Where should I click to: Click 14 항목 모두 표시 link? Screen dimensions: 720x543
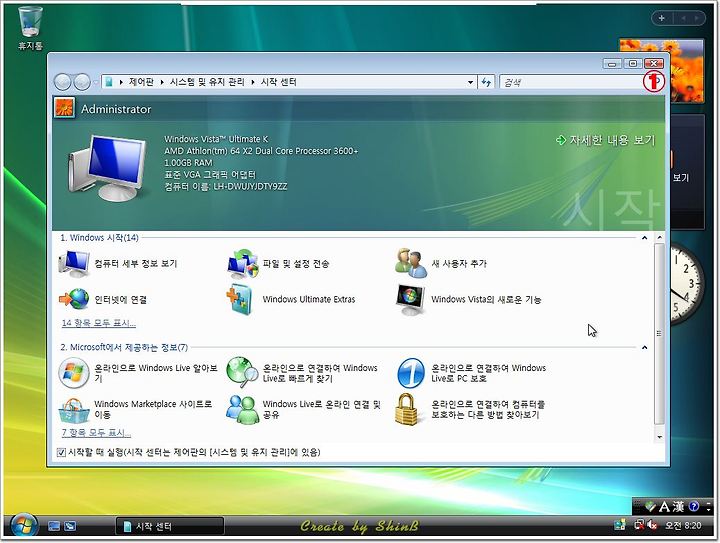(x=99, y=323)
